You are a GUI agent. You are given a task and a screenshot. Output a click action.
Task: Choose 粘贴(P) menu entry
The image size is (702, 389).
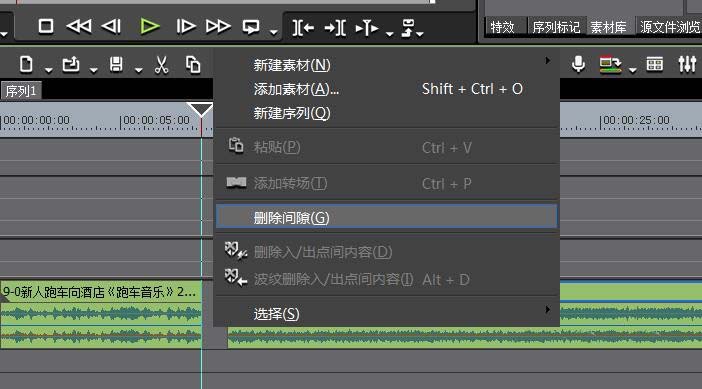point(387,147)
